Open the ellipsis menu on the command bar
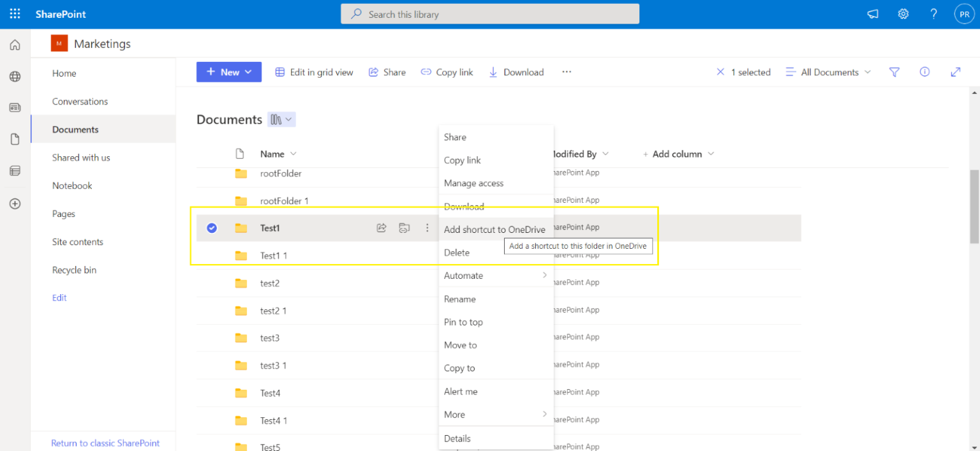The height and width of the screenshot is (451, 980). coord(566,72)
